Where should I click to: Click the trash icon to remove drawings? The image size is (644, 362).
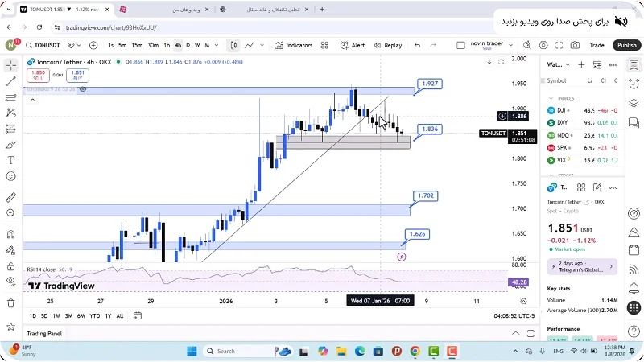pos(10,303)
